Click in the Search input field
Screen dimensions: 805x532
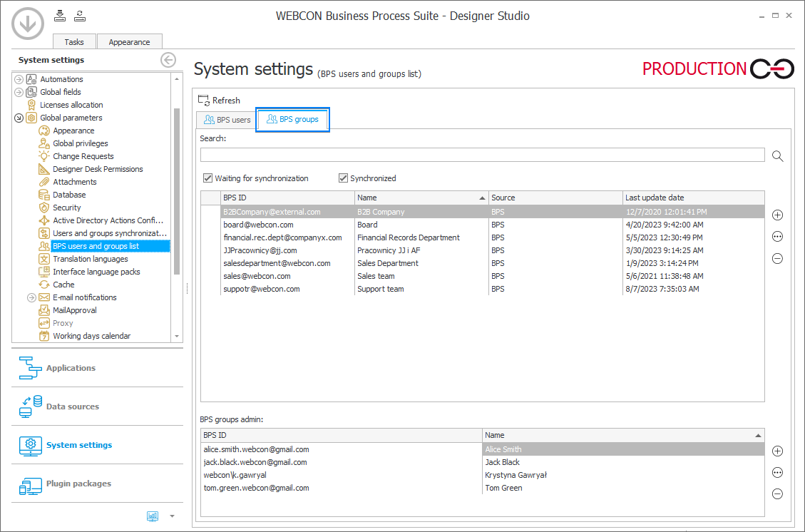click(x=483, y=155)
